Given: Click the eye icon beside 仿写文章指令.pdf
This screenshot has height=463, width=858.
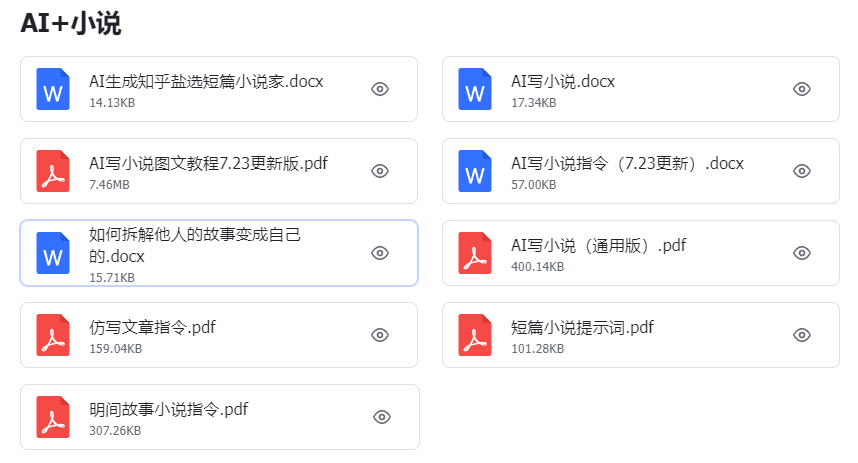Looking at the screenshot, I should [380, 335].
